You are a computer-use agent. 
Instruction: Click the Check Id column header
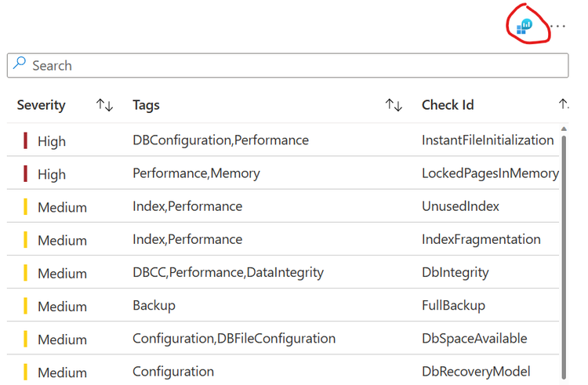click(x=448, y=105)
